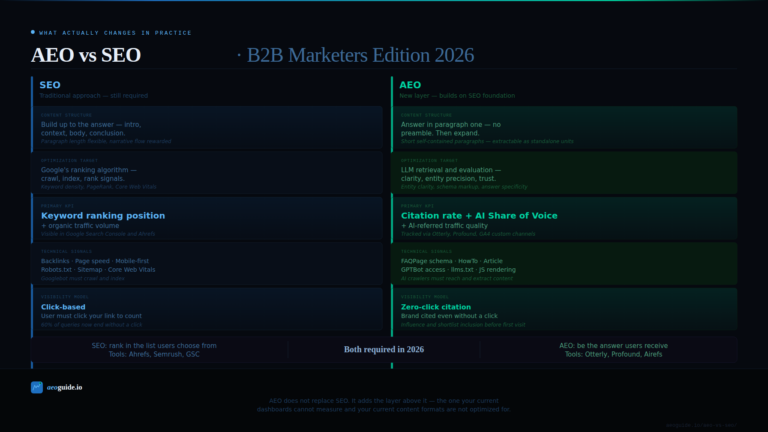Image resolution: width=768 pixels, height=432 pixels.
Task: Click 'Paragraph length flexible, narrative flow rewarded' note
Action: click(x=106, y=141)
